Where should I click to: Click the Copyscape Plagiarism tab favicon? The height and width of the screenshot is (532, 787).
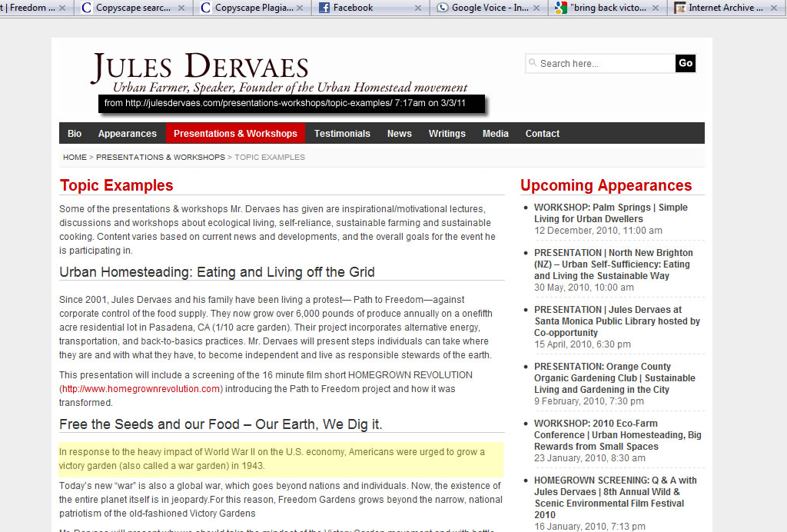click(x=205, y=8)
